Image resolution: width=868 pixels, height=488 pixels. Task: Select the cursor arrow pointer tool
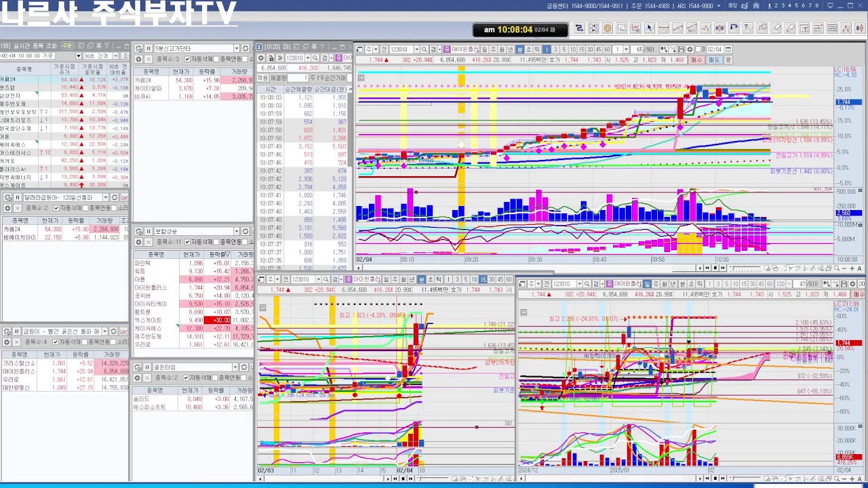tap(650, 28)
